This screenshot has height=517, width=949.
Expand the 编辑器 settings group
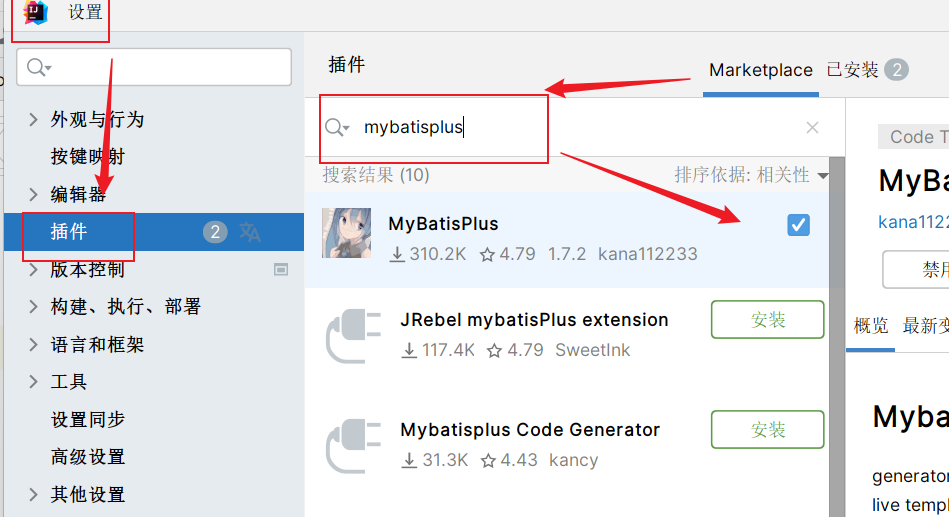pyautogui.click(x=34, y=194)
